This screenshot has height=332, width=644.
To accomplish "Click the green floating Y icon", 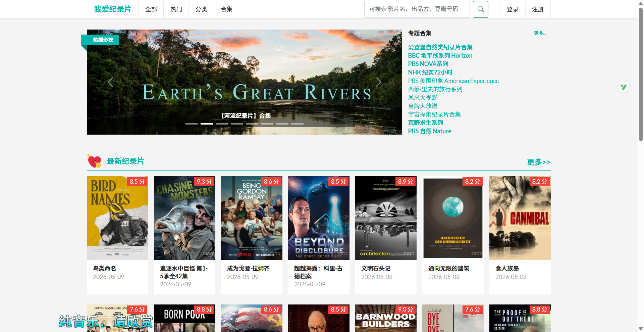I will (x=623, y=87).
